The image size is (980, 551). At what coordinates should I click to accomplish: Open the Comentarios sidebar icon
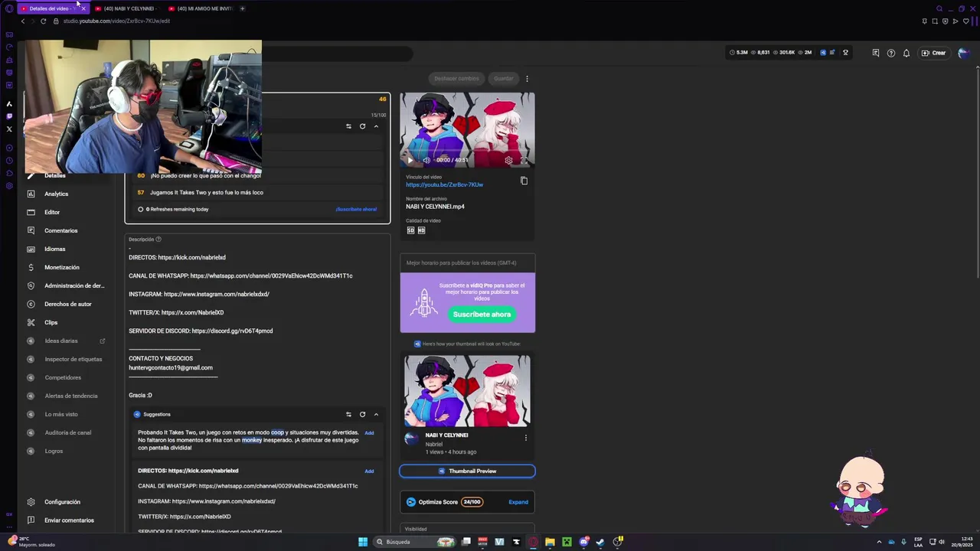pos(31,230)
